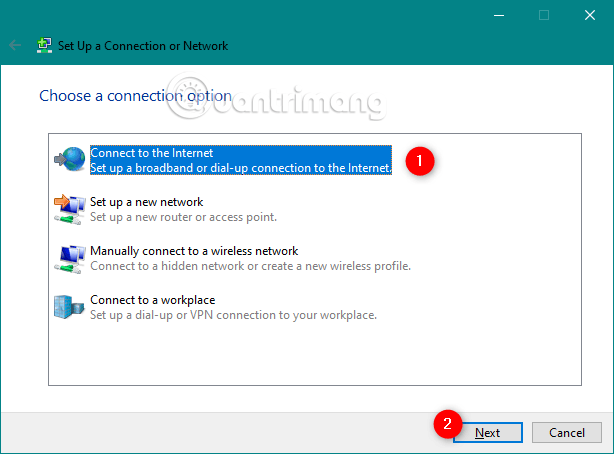The image size is (614, 454).
Task: Click the router icon for Set up a new network
Action: (70, 208)
